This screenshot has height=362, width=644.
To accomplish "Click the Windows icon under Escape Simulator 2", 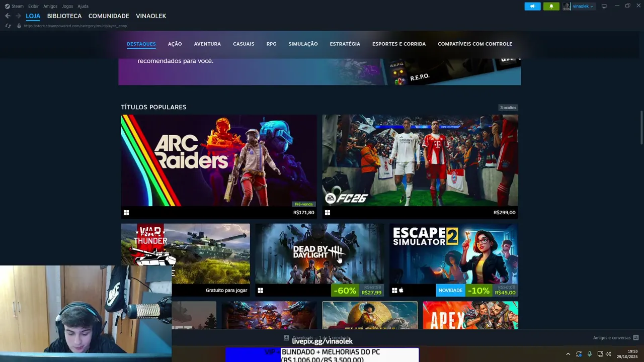I will tap(394, 291).
